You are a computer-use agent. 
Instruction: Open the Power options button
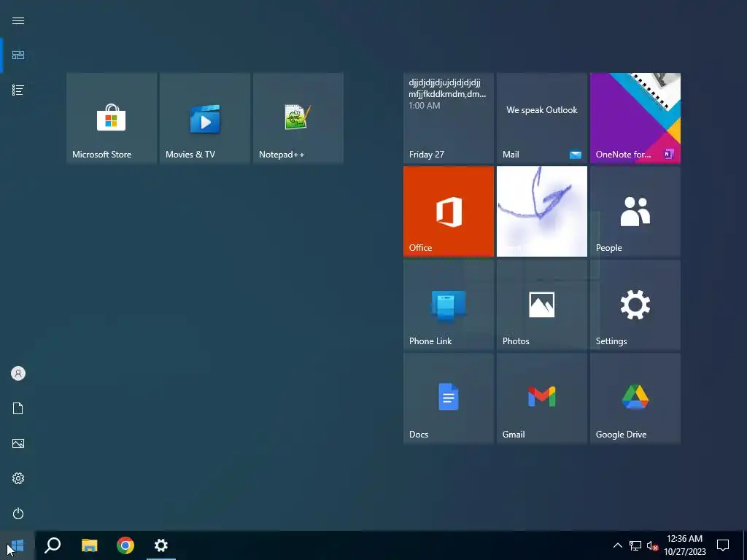pos(18,513)
